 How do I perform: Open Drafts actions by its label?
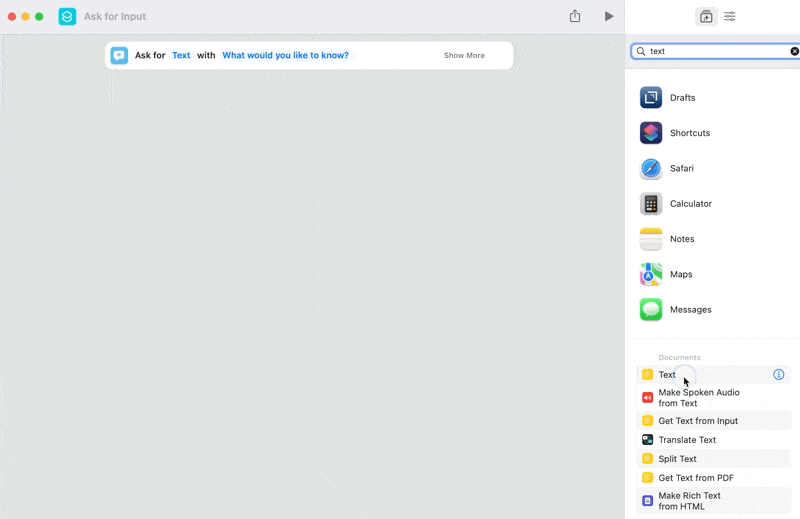point(682,97)
